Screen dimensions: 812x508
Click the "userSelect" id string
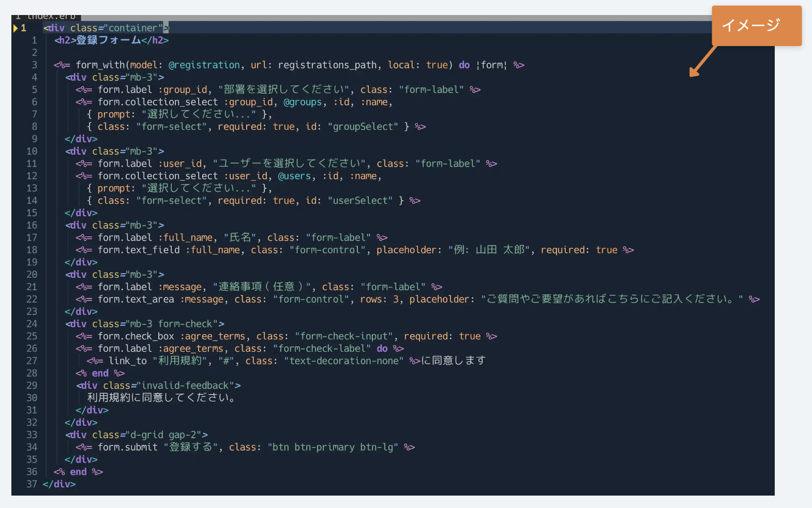[359, 201]
